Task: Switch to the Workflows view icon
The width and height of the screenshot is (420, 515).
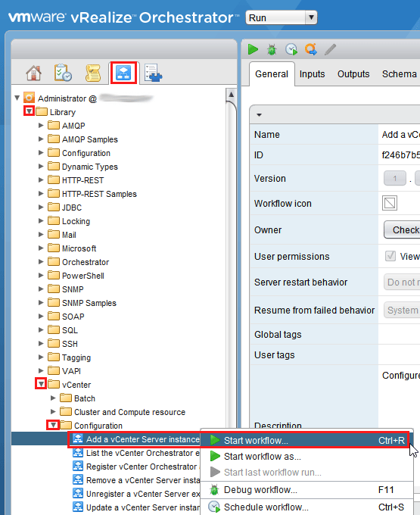Action: 123,73
